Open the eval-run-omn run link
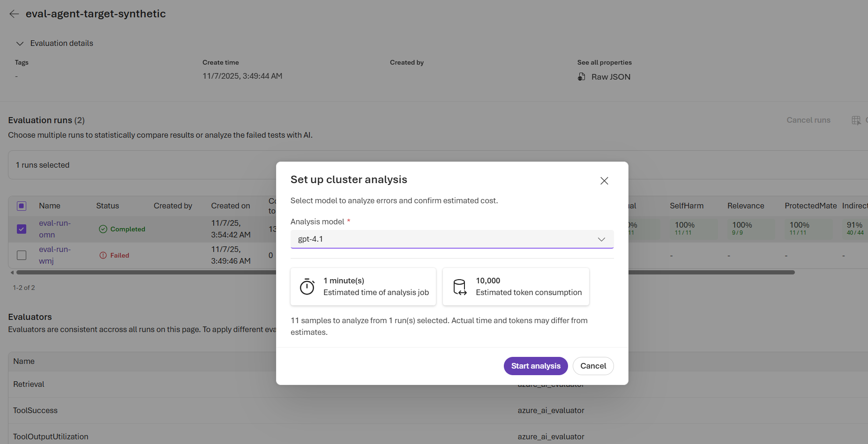 click(54, 229)
